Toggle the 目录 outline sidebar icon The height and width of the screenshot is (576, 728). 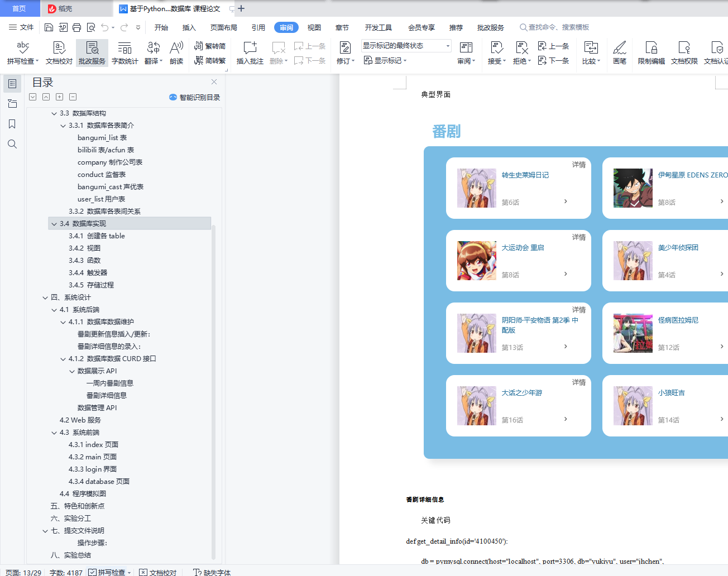pyautogui.click(x=12, y=84)
